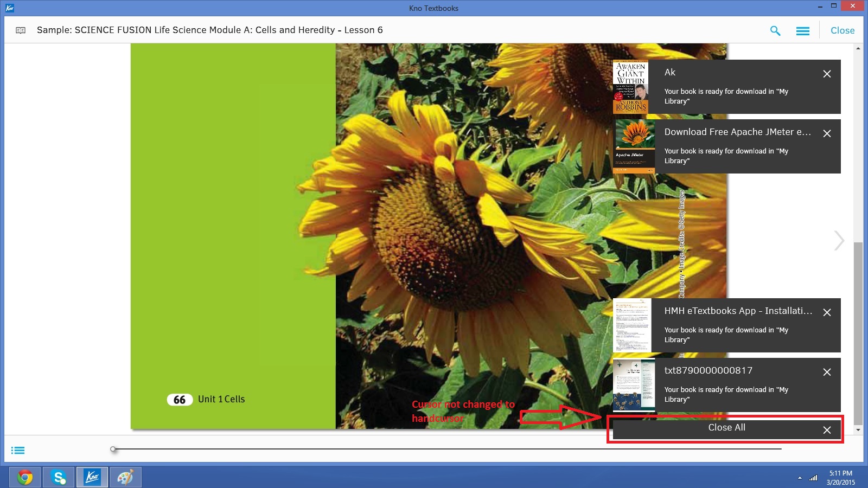This screenshot has width=868, height=488.
Task: Open HMH eTextbooks book thumbnail
Action: (x=632, y=325)
